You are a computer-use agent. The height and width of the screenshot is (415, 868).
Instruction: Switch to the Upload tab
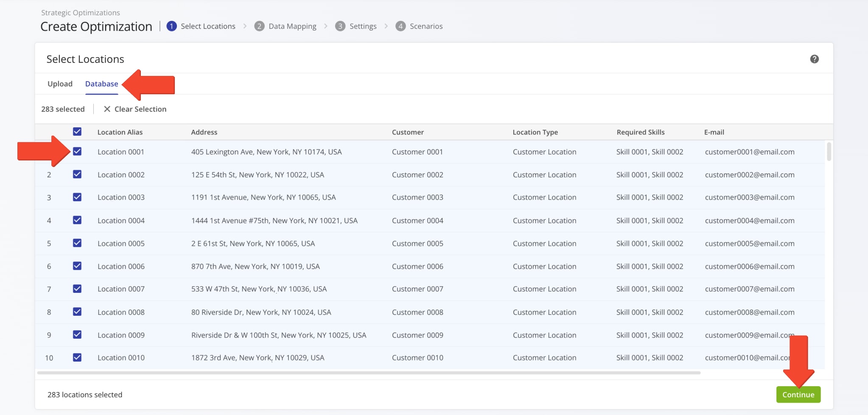[x=60, y=84]
